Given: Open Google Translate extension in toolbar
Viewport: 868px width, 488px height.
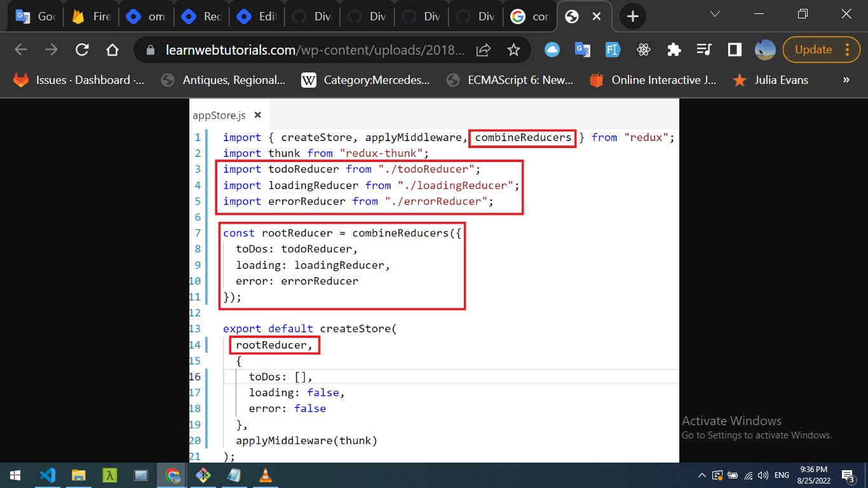Looking at the screenshot, I should 583,50.
